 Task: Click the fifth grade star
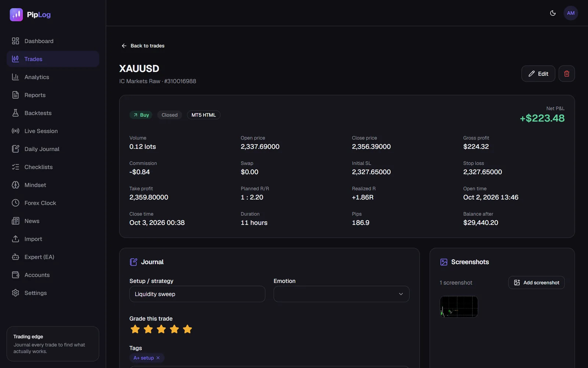187,329
